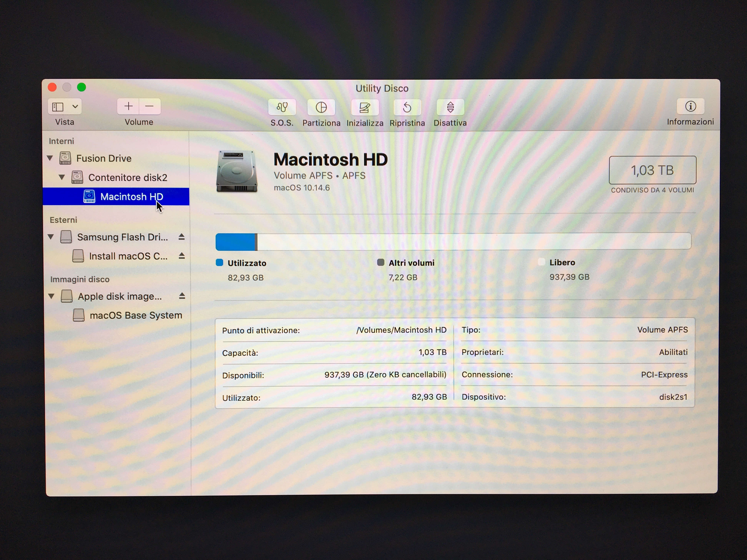Select the Ripristina restore icon
This screenshot has width=747, height=560.
407,107
